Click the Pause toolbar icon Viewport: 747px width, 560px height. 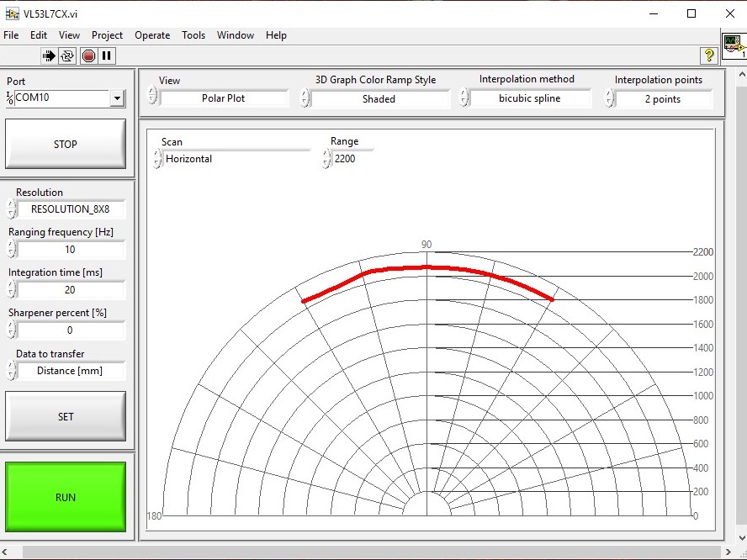pyautogui.click(x=107, y=55)
